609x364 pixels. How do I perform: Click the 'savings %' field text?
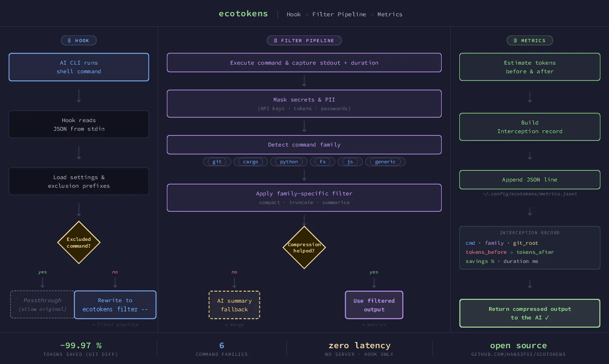[480, 262]
